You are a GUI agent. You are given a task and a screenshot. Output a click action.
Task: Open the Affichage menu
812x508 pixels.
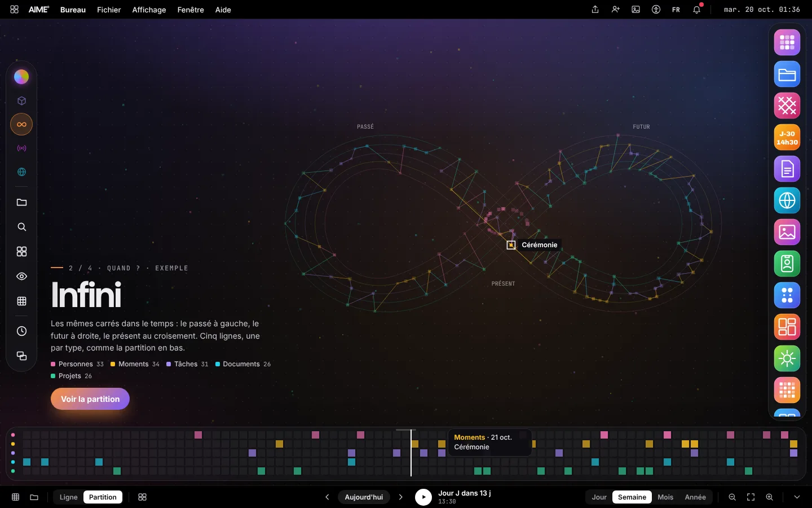coord(149,10)
